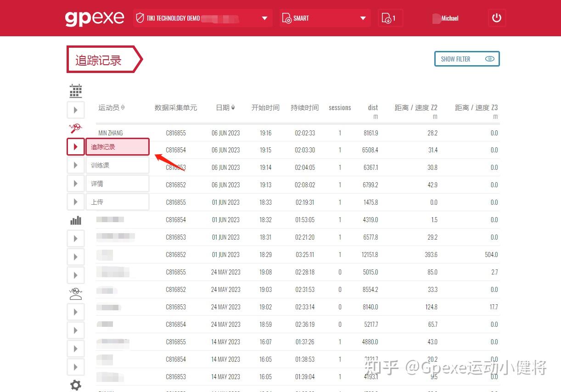Click the download badge showing 1
This screenshot has height=392, width=561.
coord(390,18)
